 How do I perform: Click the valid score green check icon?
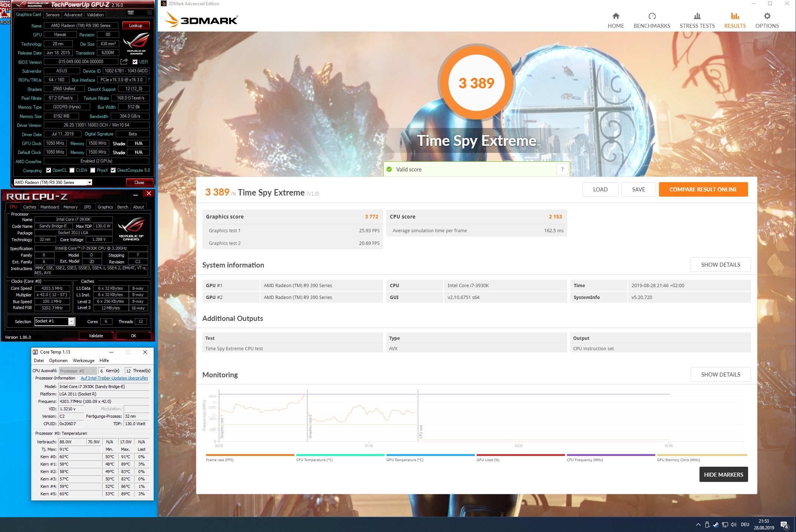pos(389,169)
